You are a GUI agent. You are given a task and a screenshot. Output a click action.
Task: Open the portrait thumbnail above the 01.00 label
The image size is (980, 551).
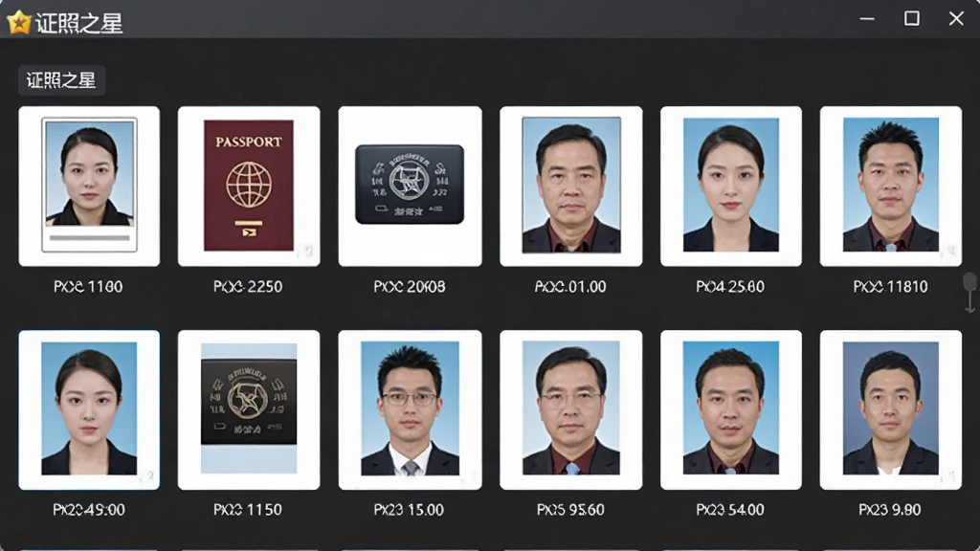pyautogui.click(x=570, y=187)
